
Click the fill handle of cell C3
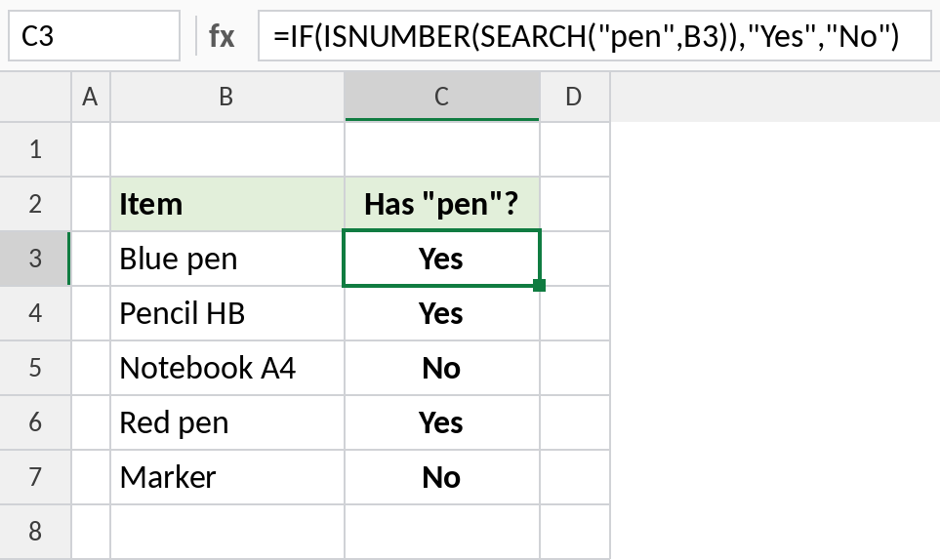pyautogui.click(x=539, y=286)
